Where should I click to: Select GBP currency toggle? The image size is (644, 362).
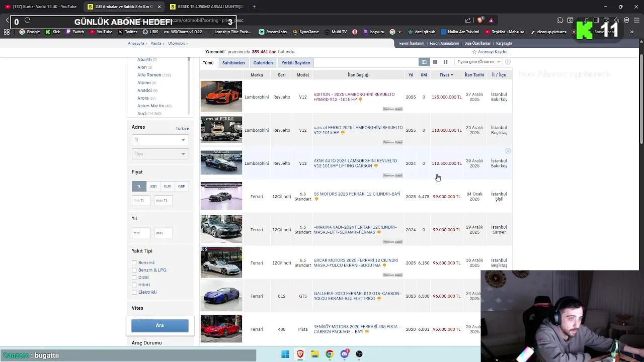(181, 186)
